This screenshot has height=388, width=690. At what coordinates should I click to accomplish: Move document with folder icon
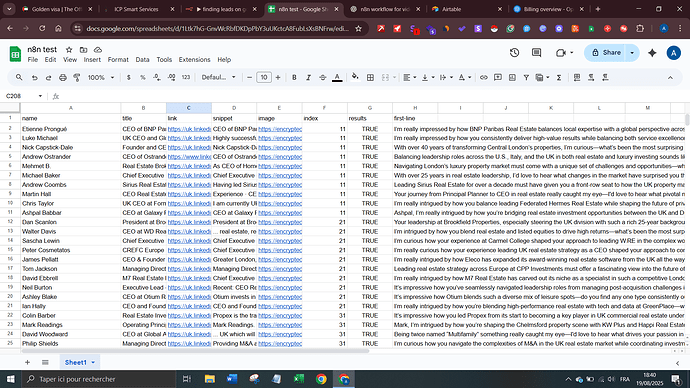[x=83, y=50]
